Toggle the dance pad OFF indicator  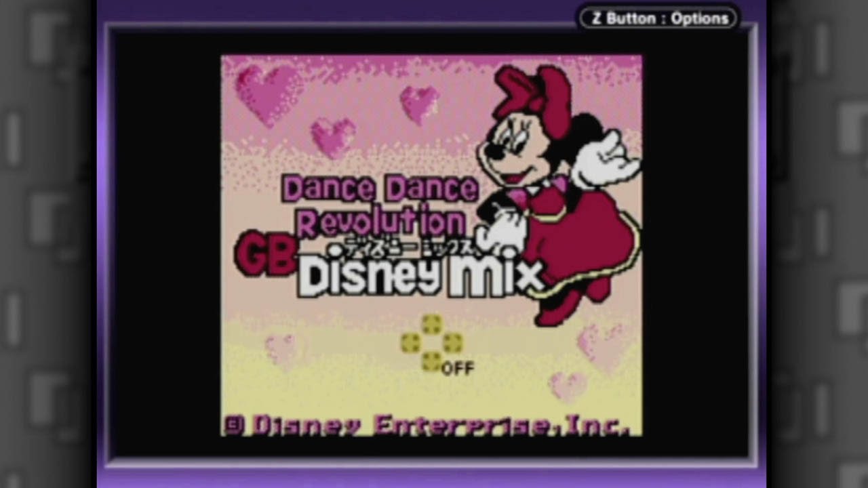[458, 368]
